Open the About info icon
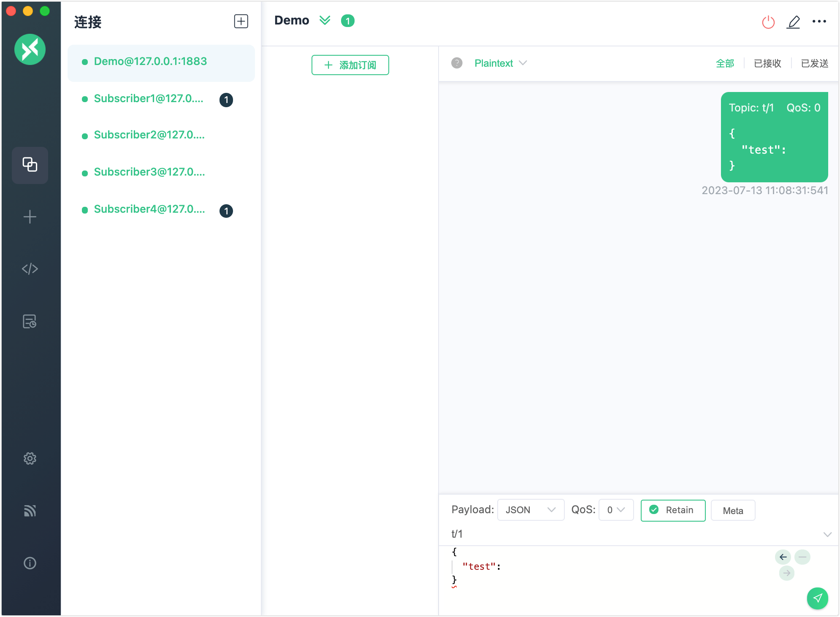The width and height of the screenshot is (840, 617). coord(30,563)
